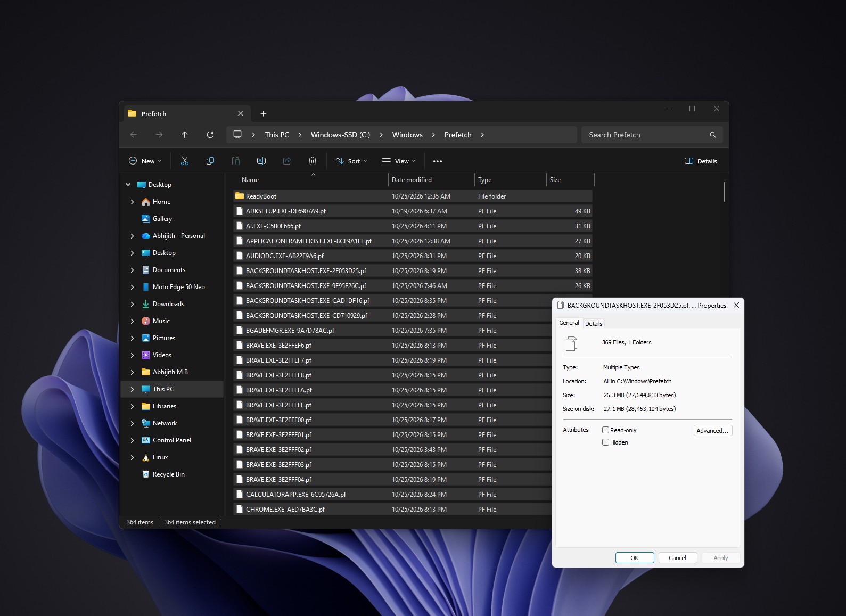The width and height of the screenshot is (846, 616).
Task: Enable the Hidden checkbox
Action: tap(605, 442)
